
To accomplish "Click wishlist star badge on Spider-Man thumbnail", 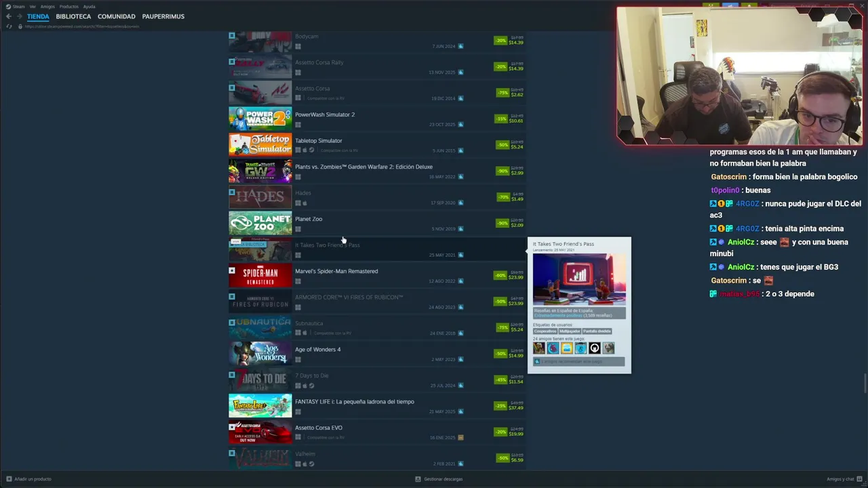I will (232, 270).
